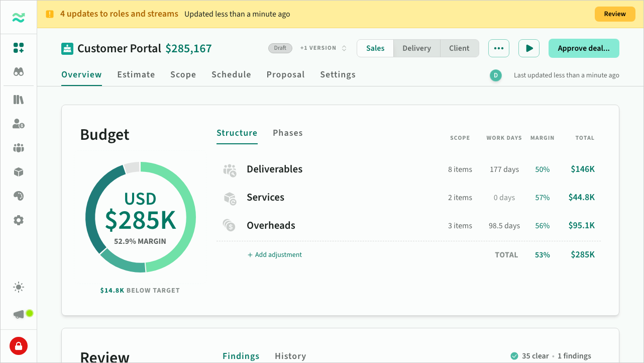Screen dimensions: 644x363
Task: Open the library books icon in sidebar
Action: tap(19, 100)
